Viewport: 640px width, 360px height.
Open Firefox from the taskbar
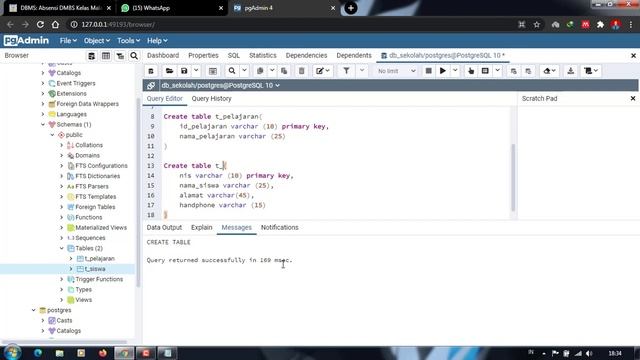102,353
